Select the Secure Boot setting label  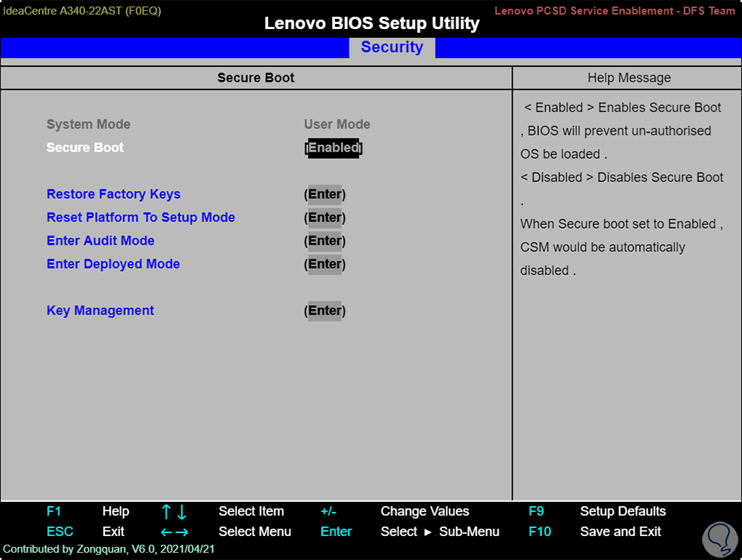[85, 148]
